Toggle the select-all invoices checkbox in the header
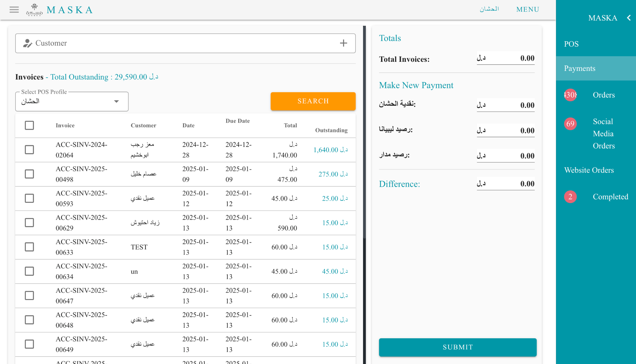Screen dimensions: 636x364 29,125
